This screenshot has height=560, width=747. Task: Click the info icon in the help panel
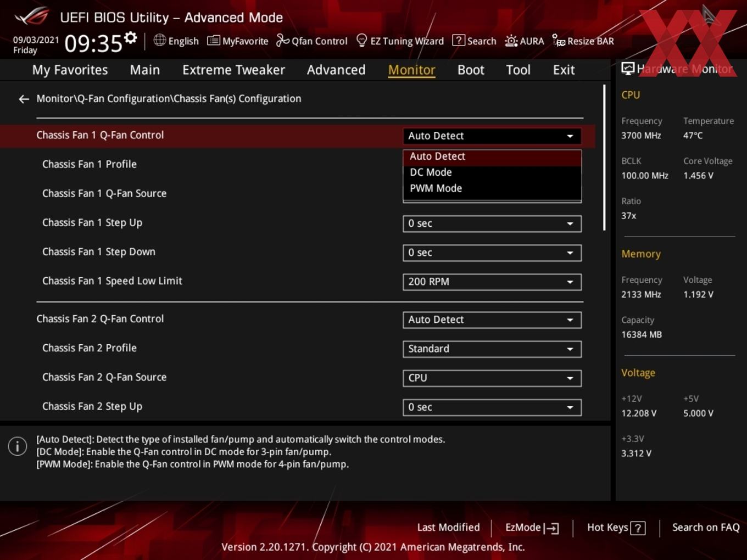point(18,446)
